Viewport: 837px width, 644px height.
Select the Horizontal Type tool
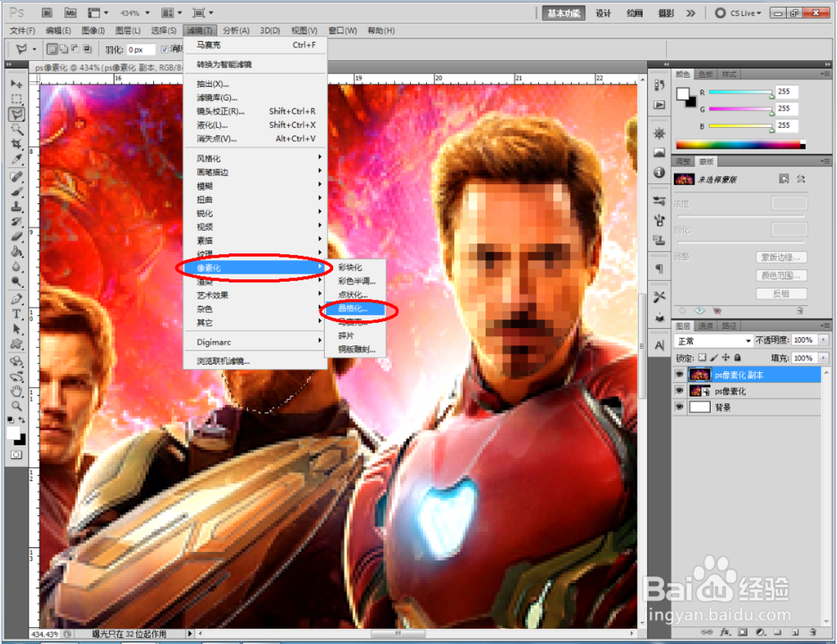tap(17, 314)
